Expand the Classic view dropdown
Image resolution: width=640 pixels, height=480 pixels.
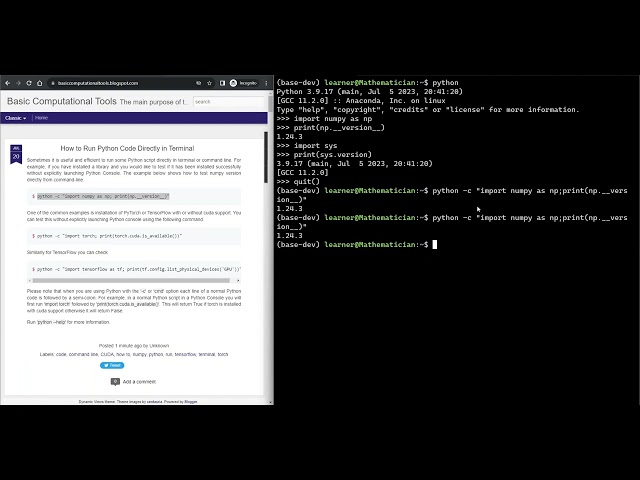tap(16, 118)
